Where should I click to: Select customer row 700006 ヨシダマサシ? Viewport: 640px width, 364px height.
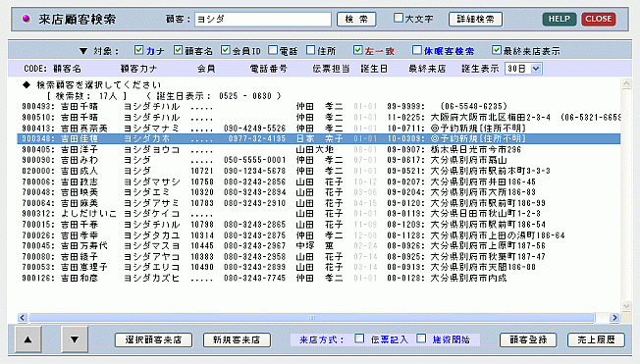(318, 182)
